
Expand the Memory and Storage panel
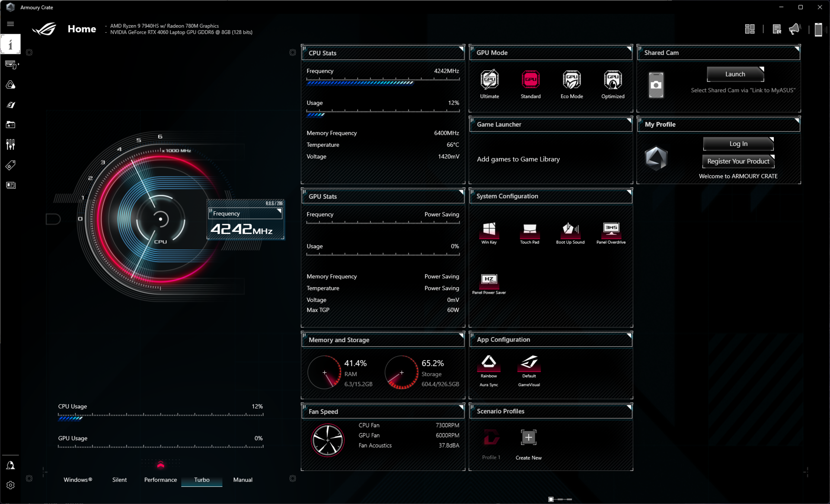coord(461,336)
